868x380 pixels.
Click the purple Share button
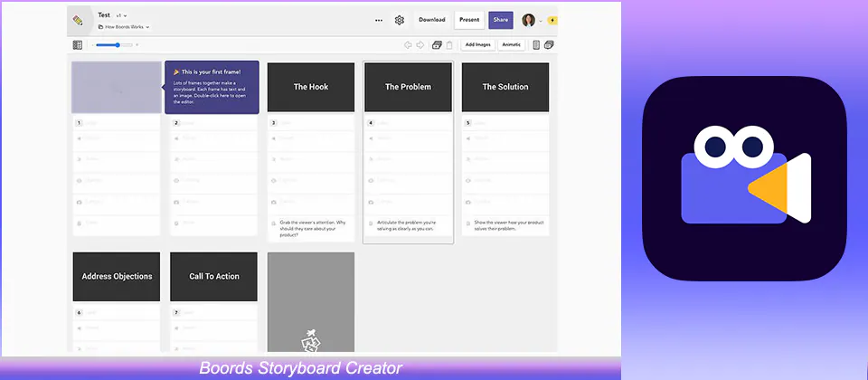click(500, 20)
